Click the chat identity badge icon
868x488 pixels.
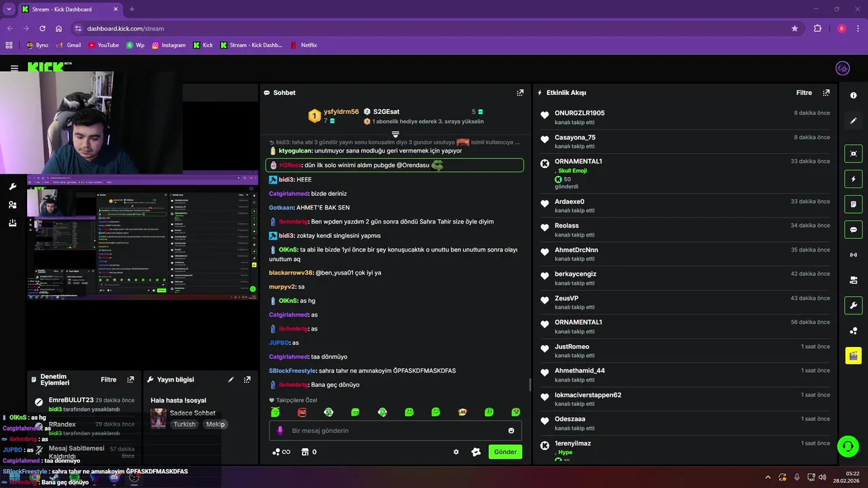pyautogui.click(x=476, y=452)
